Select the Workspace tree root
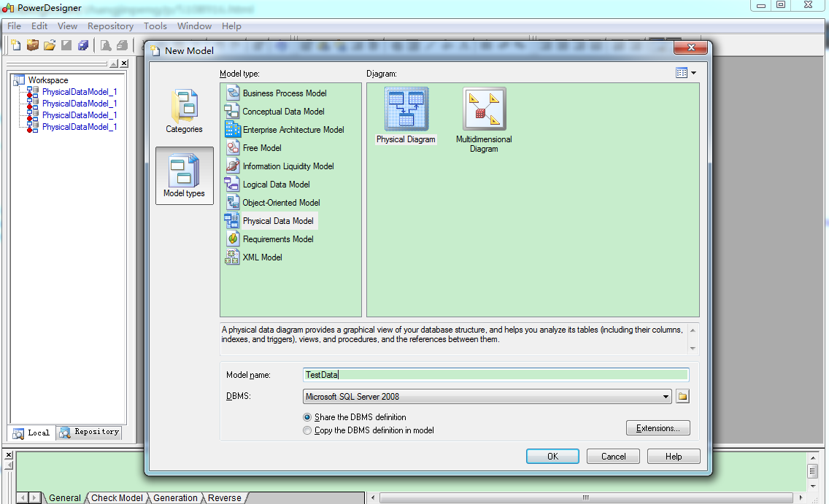 click(x=48, y=80)
